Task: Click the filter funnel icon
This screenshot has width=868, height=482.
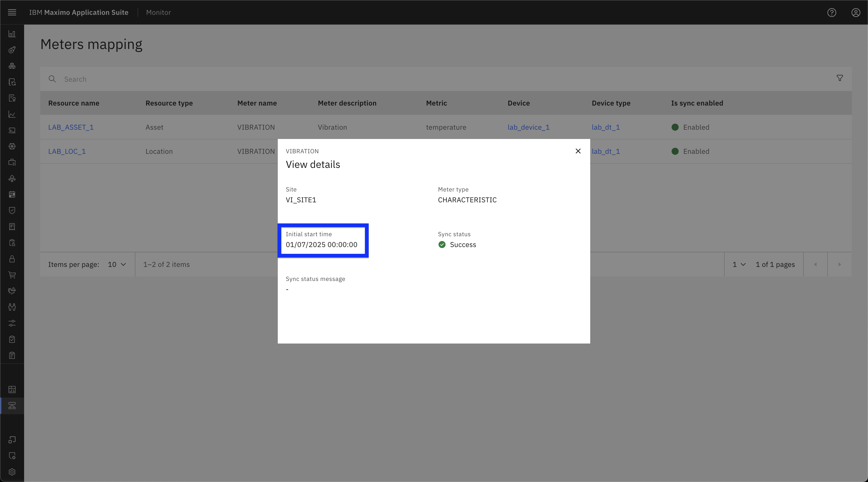Action: coord(840,78)
